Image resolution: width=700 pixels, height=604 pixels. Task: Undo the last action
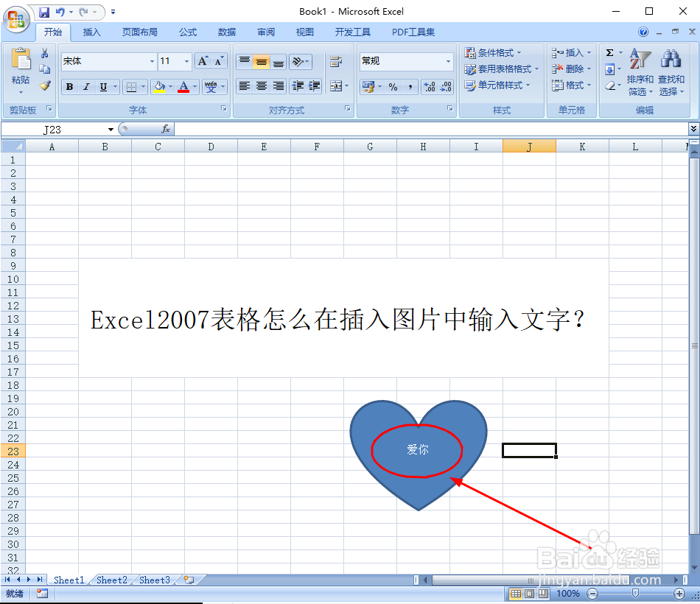[x=60, y=12]
